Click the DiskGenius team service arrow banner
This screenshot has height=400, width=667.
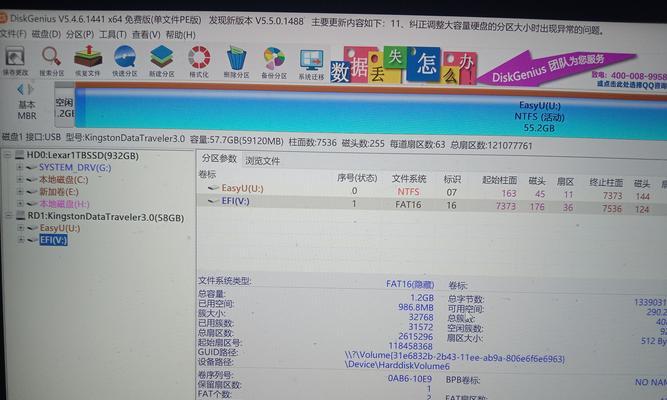(555, 68)
